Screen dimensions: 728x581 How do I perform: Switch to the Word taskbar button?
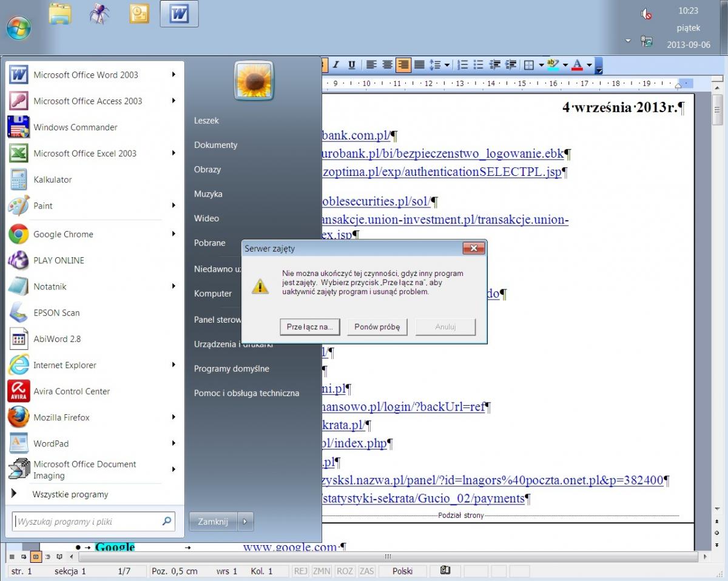tap(179, 13)
